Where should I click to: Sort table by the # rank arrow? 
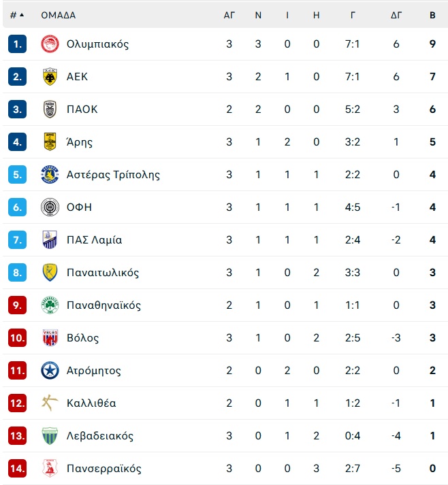[x=22, y=15]
